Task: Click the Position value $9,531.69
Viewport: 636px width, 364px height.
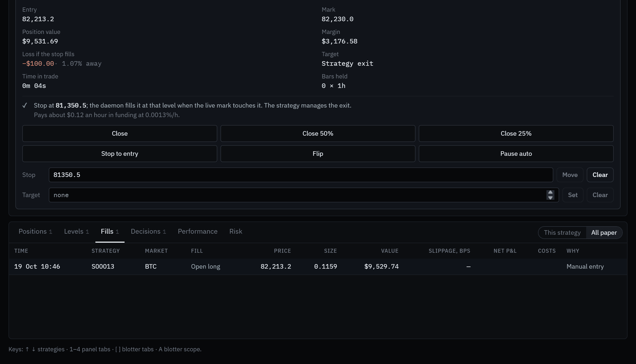Action: coord(40,41)
